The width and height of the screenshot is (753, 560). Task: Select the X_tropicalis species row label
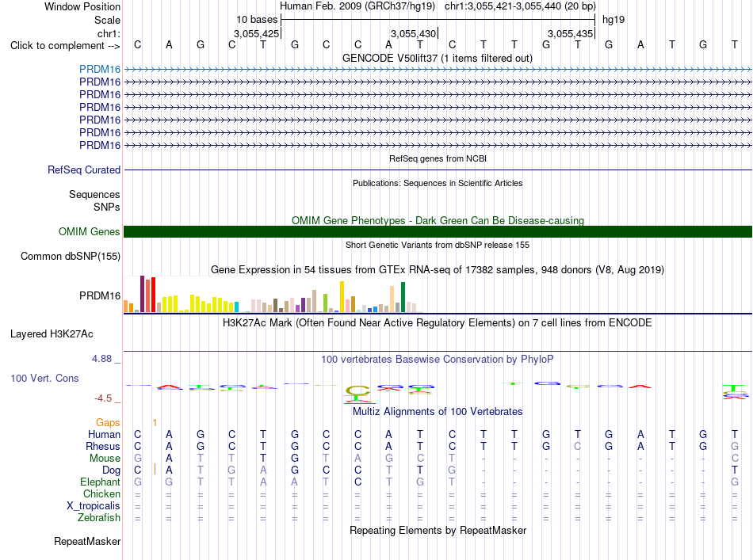tap(94, 506)
